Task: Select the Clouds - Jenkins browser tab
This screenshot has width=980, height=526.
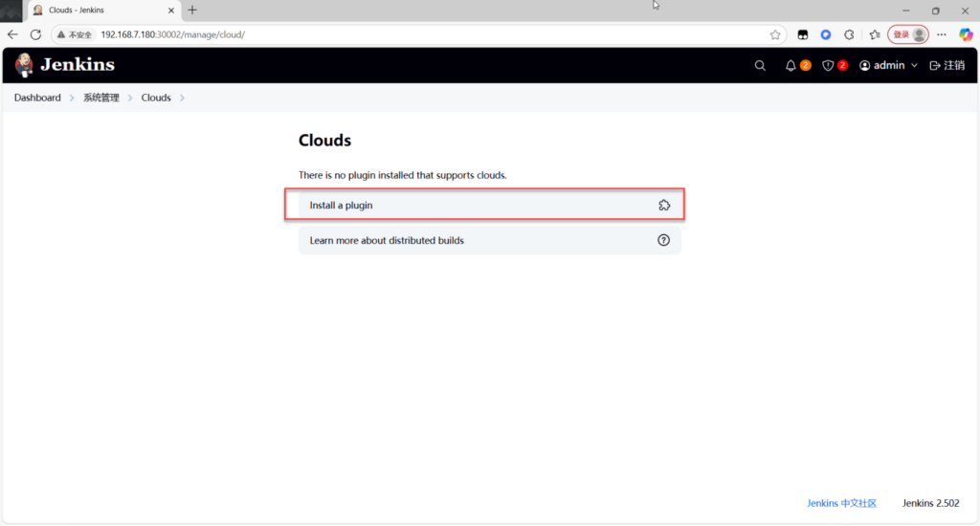Action: (96, 11)
